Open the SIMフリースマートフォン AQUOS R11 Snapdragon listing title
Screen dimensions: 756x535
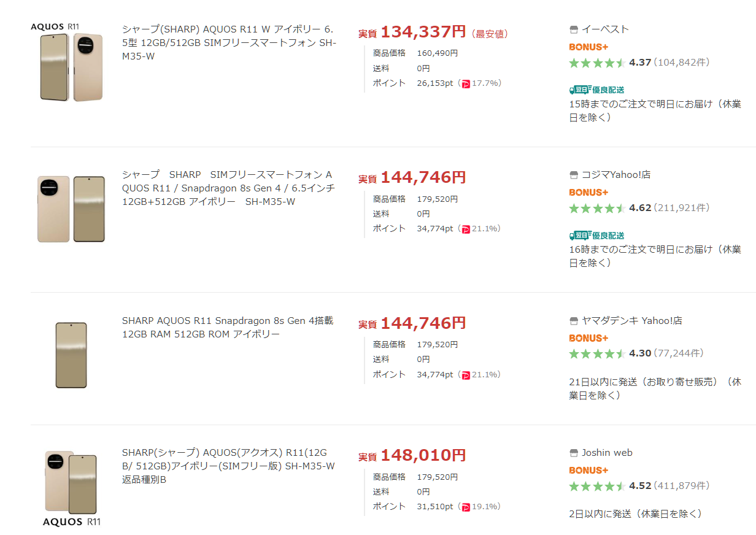228,188
